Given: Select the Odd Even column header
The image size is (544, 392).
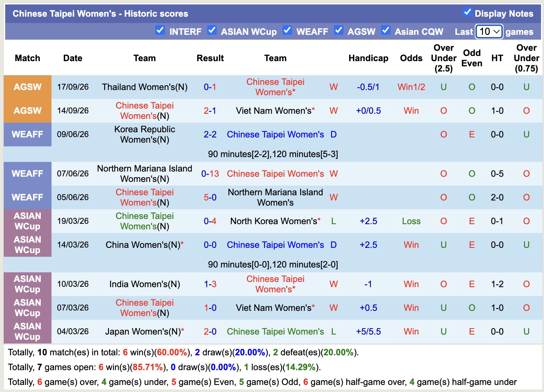Looking at the screenshot, I should point(472,58).
